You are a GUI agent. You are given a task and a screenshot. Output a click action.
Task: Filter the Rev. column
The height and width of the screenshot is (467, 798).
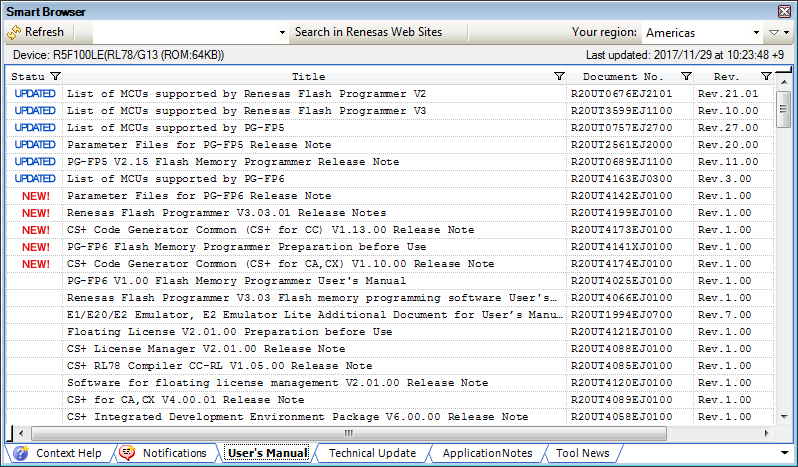tap(766, 76)
